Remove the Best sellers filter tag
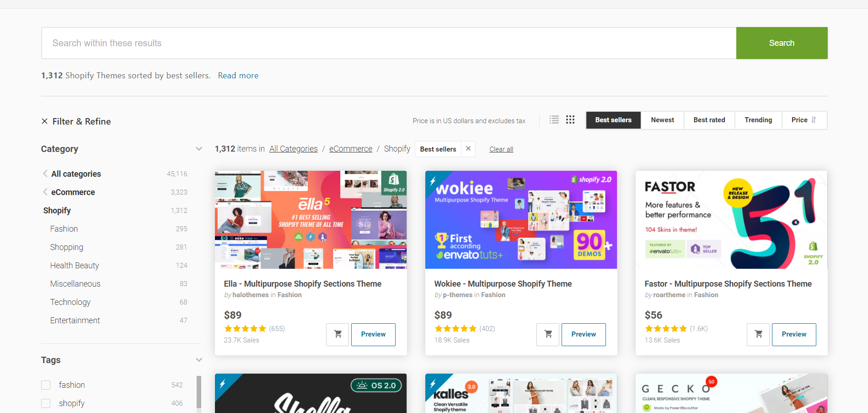 [468, 149]
